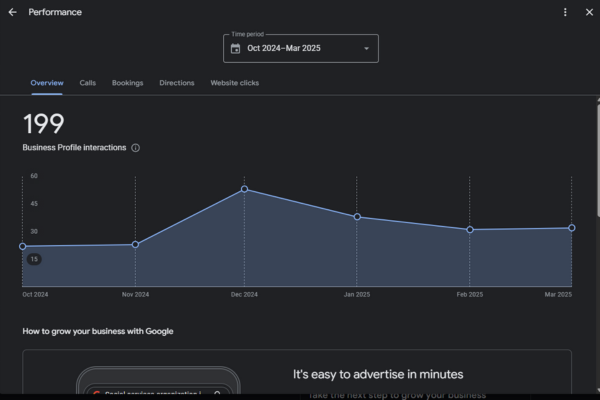Screen dimensions: 600x400
Task: Click the 199 interactions total
Action: (x=44, y=124)
